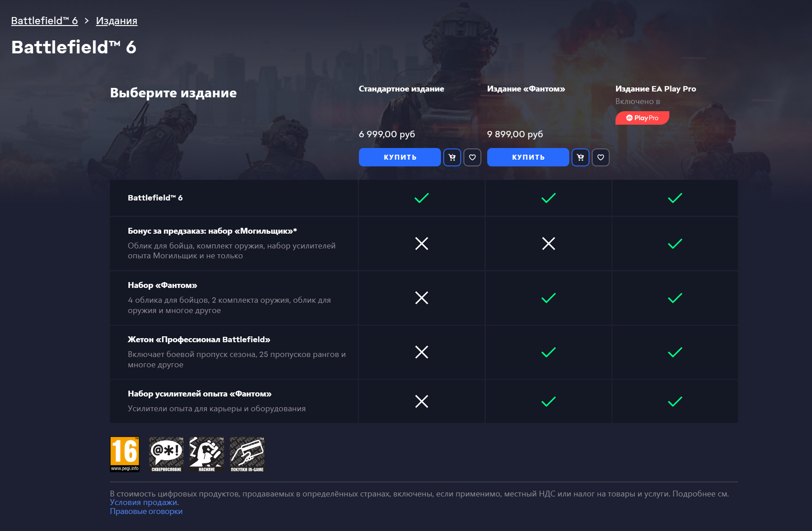Click the Издание «Фантом» column heading
This screenshot has width=812, height=531.
[526, 89]
